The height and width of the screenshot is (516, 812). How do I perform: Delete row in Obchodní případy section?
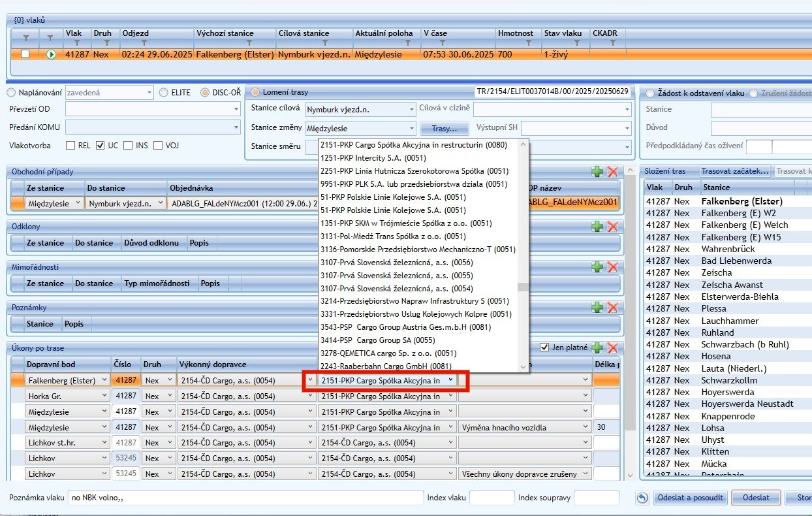pyautogui.click(x=612, y=172)
